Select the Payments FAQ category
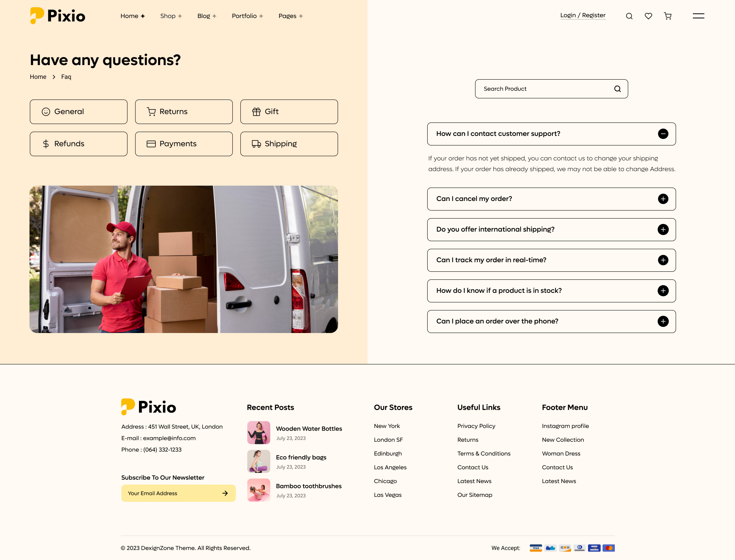Image resolution: width=735 pixels, height=560 pixels. [184, 144]
